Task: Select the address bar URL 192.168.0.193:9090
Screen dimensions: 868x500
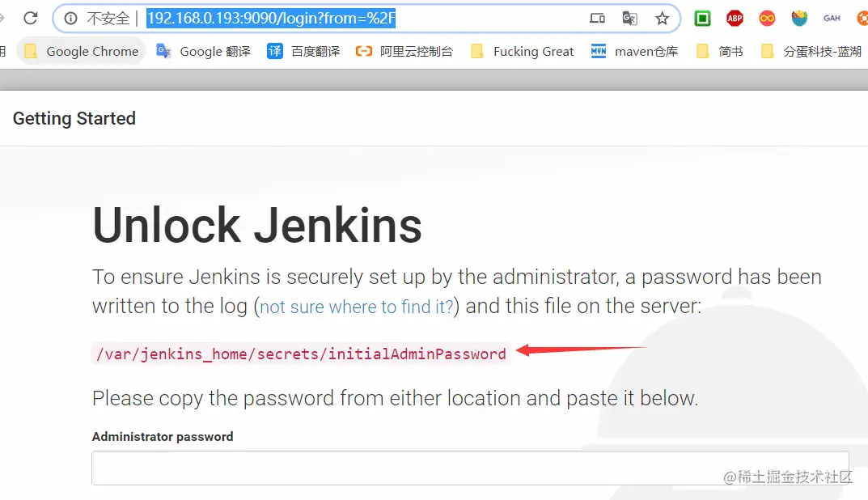Action: pos(271,19)
